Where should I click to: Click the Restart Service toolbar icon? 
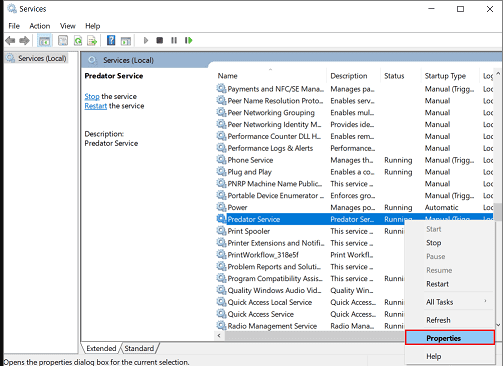tap(189, 41)
